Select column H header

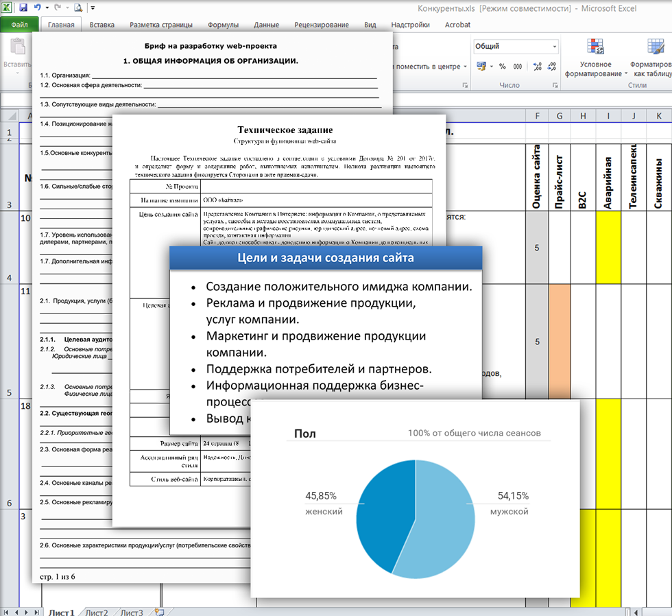[583, 116]
